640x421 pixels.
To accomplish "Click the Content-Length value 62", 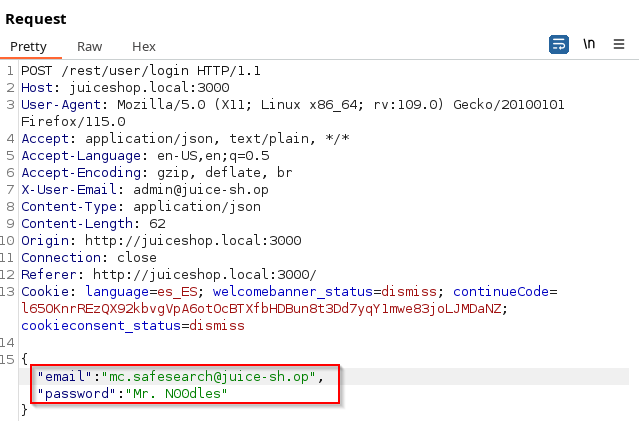I will tap(157, 224).
